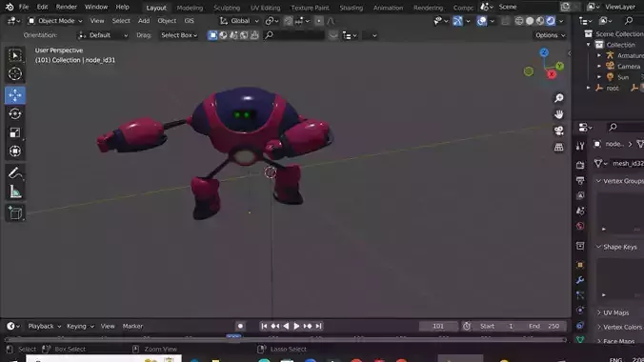Switch to wireframe viewport shading

[519, 21]
